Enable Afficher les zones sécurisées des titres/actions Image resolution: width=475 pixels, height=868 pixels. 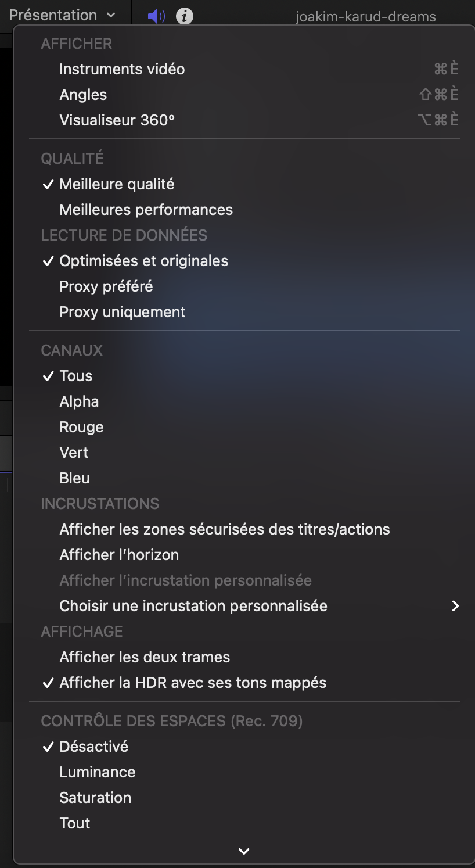coord(224,529)
